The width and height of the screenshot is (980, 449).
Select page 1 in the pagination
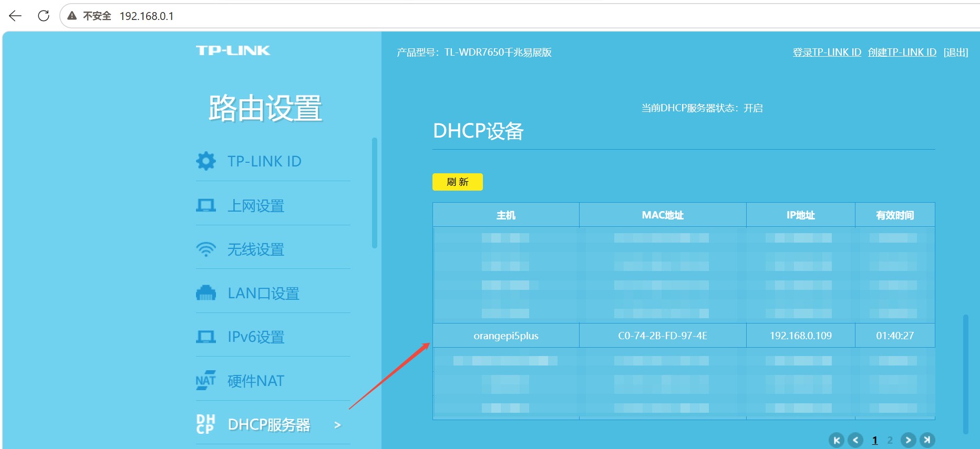[x=875, y=440]
